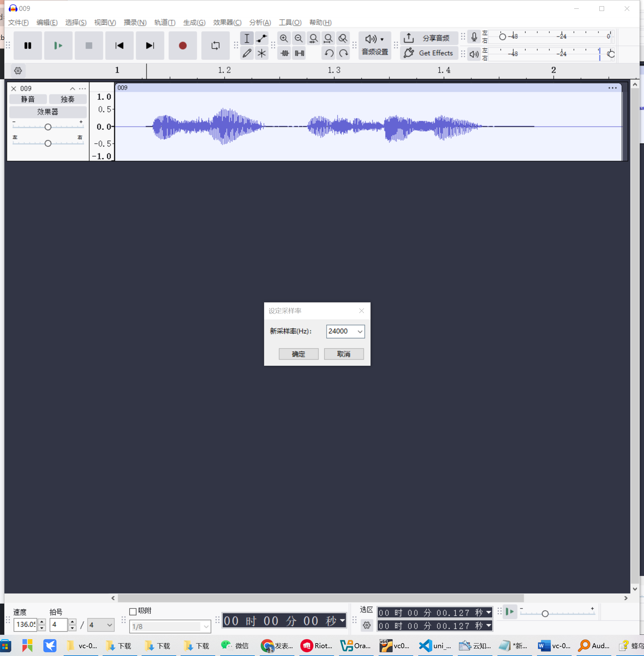Click the Silence audio selection icon
Image resolution: width=644 pixels, height=656 pixels.
pyautogui.click(x=299, y=53)
